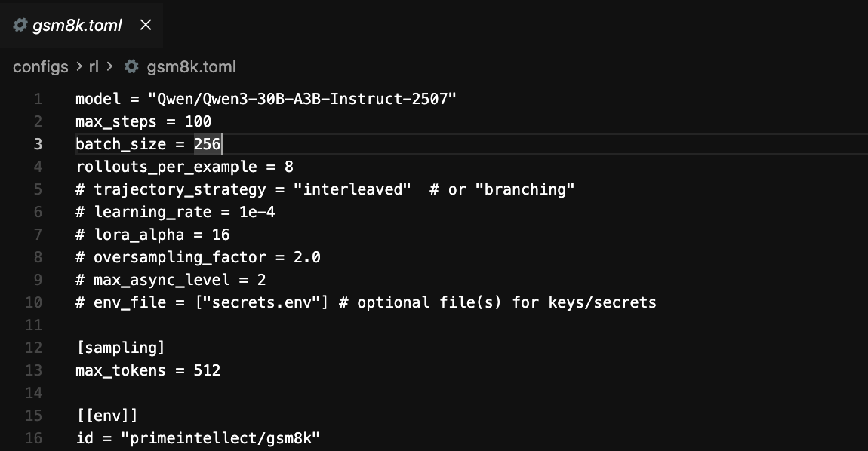Place cursor on the Qwen model name string

coord(302,99)
